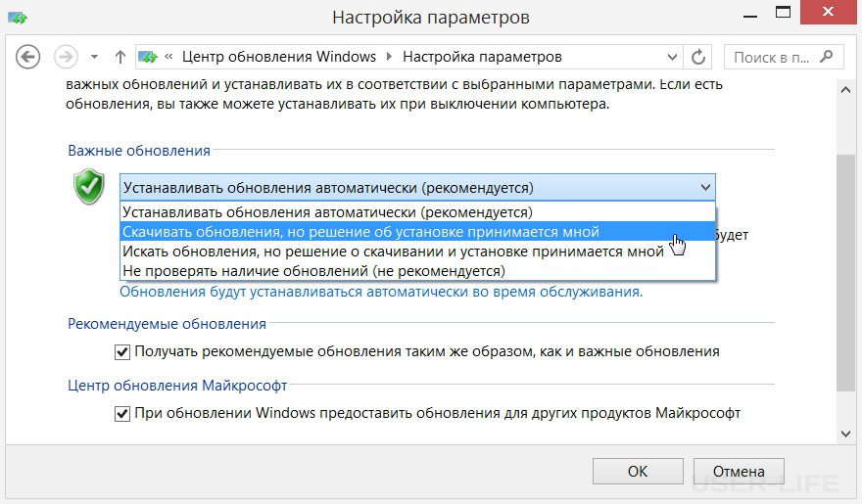
Task: Click the Важные обновления section heading
Action: pyautogui.click(x=139, y=151)
